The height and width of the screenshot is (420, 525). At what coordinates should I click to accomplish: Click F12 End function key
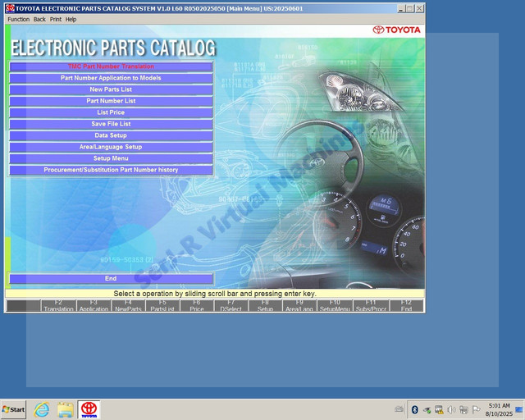[x=407, y=306]
